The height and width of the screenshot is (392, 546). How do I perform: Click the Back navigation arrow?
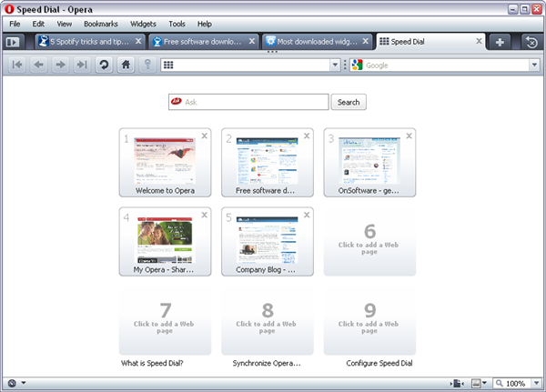tap(39, 65)
